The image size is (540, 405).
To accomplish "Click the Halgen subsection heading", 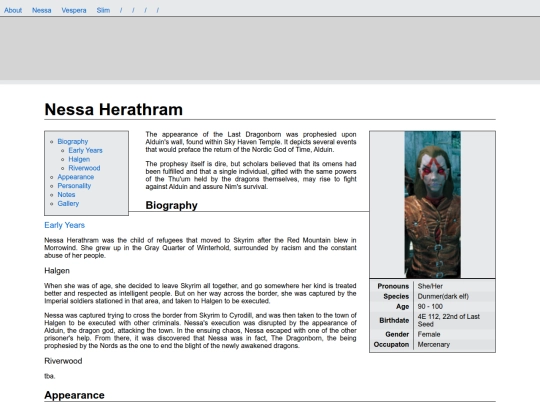I will click(57, 271).
